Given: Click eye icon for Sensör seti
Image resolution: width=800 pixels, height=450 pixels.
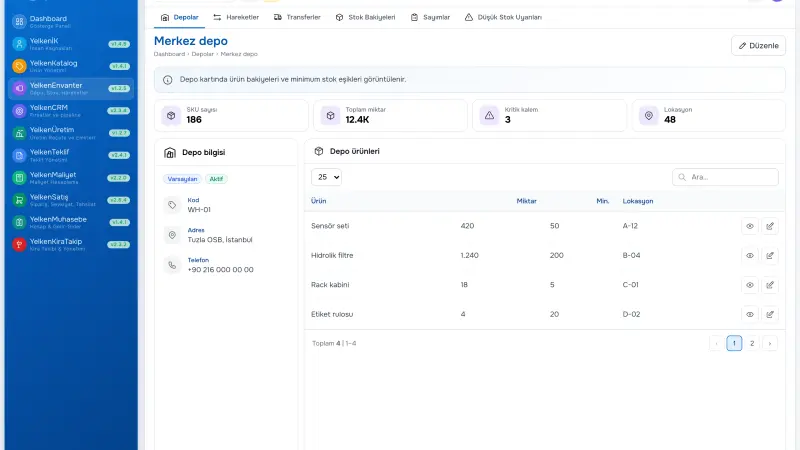Looking at the screenshot, I should pyautogui.click(x=749, y=226).
